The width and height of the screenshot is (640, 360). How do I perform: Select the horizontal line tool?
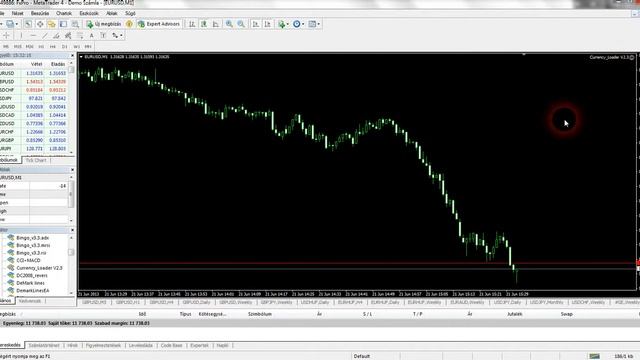(x=33, y=36)
